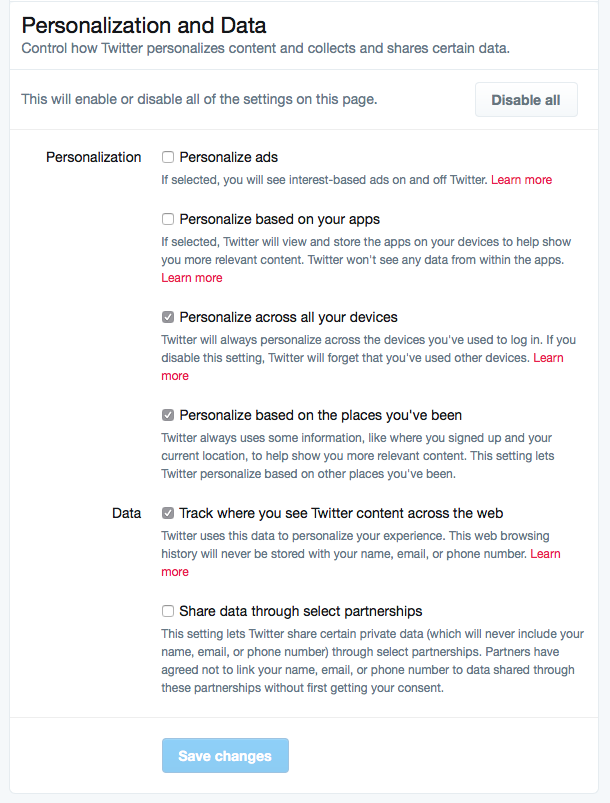Screen dimensions: 610x803
Task: Click the Disable all button
Action: tap(526, 100)
